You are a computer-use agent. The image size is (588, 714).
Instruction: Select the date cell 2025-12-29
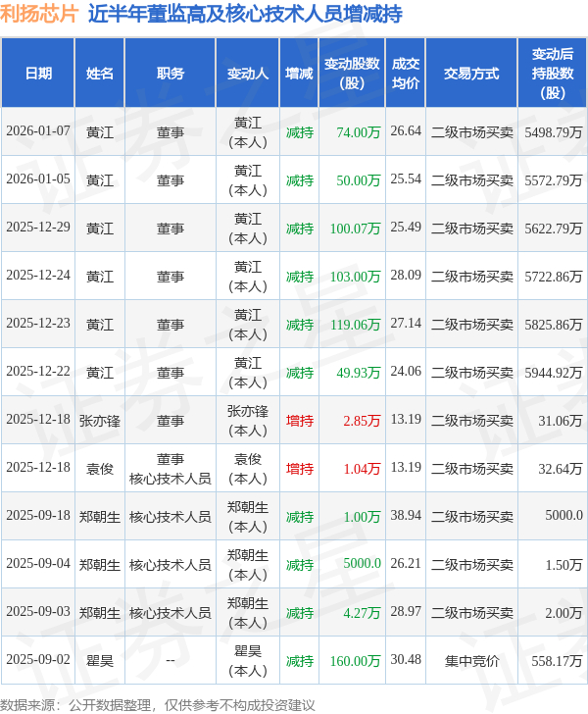(x=38, y=228)
